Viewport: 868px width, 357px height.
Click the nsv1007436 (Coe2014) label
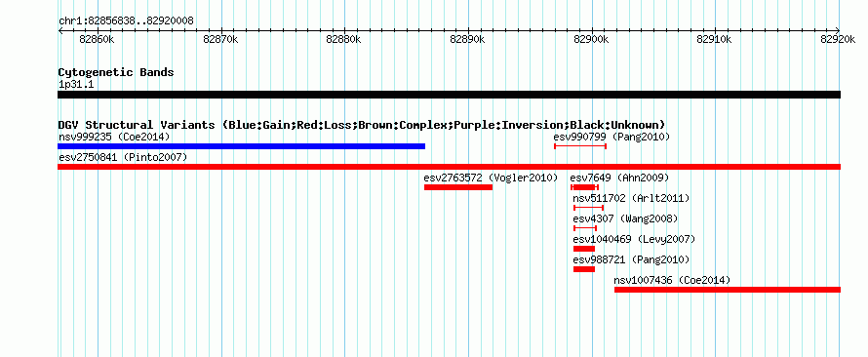[672, 280]
